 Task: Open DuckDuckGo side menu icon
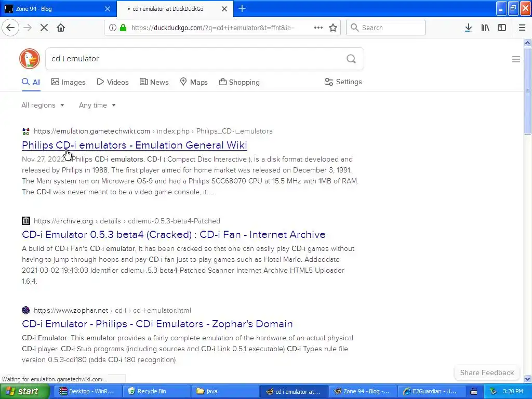[x=516, y=59]
